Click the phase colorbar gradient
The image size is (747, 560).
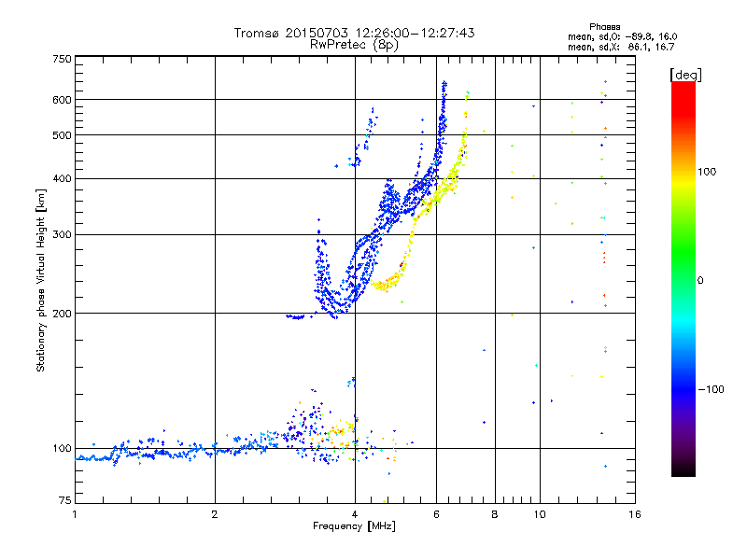(684, 278)
